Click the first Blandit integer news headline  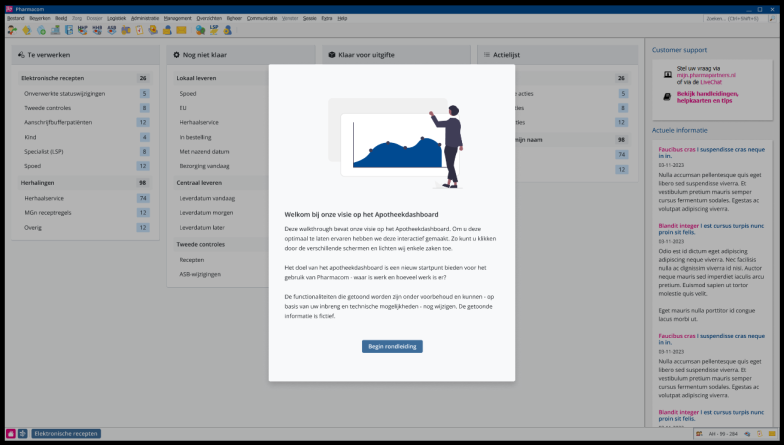711,229
